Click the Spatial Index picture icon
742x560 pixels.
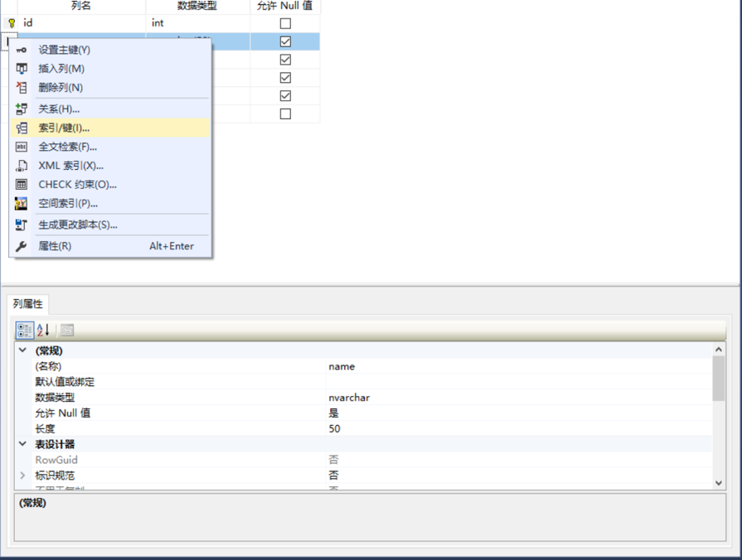22,204
